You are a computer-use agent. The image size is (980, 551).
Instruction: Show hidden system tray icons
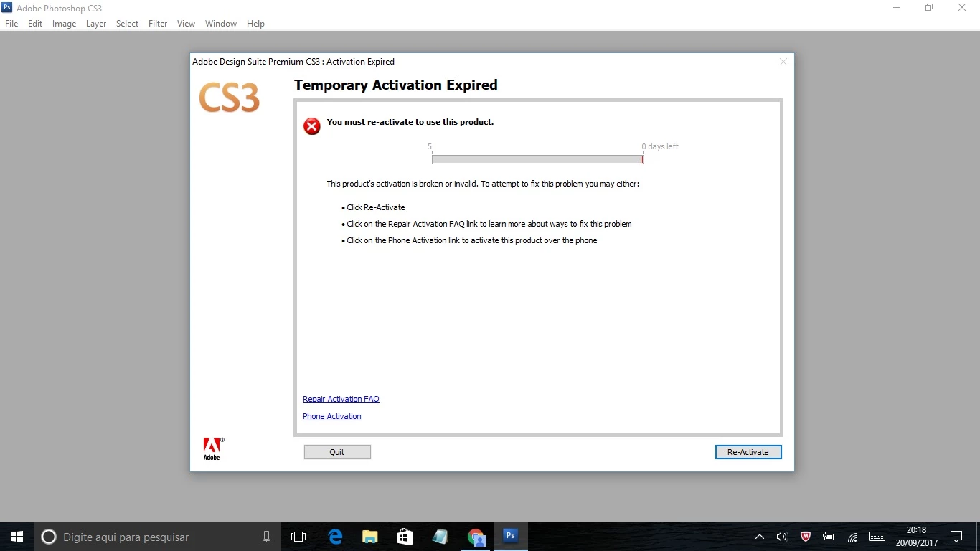pos(760,537)
